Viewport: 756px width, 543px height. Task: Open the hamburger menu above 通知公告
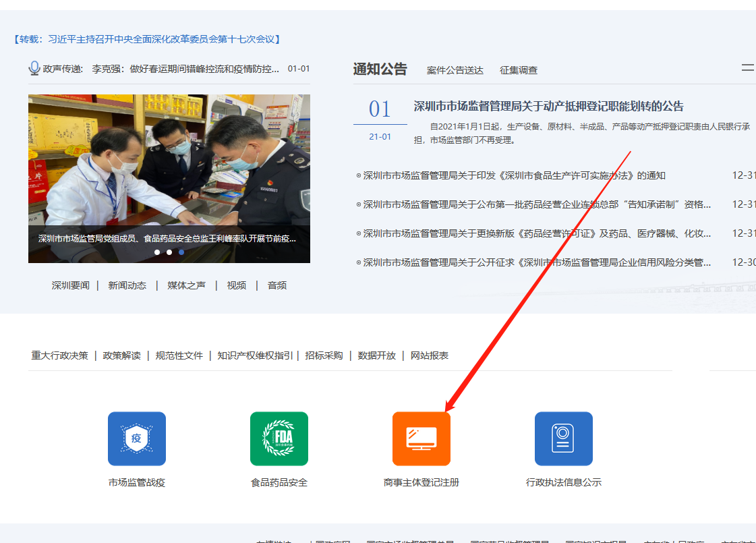pyautogui.click(x=748, y=67)
